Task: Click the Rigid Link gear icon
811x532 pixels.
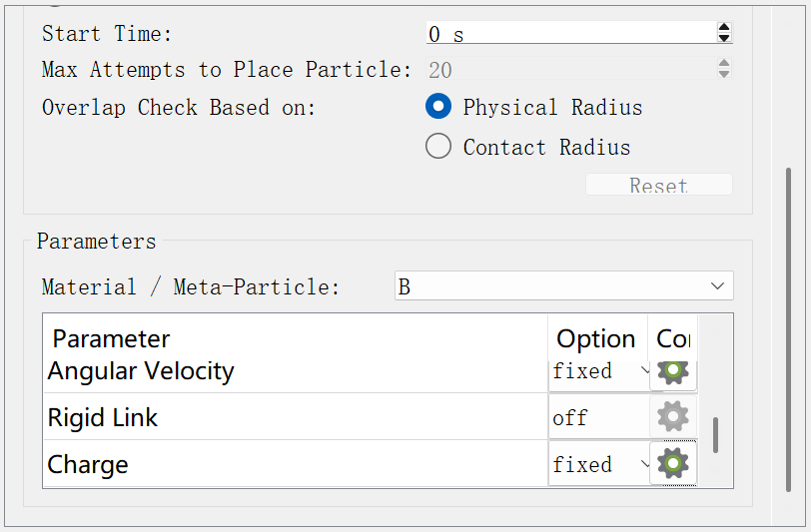Action: (x=673, y=416)
